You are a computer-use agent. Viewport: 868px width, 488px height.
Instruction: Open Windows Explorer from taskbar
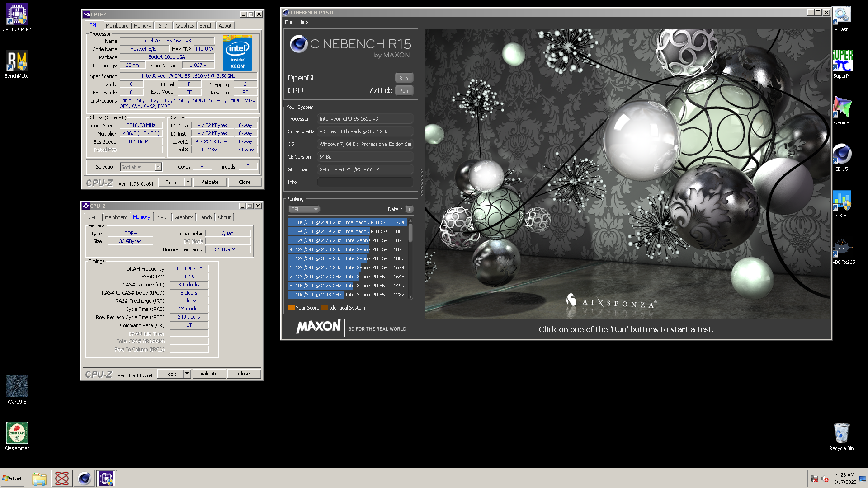(x=39, y=479)
